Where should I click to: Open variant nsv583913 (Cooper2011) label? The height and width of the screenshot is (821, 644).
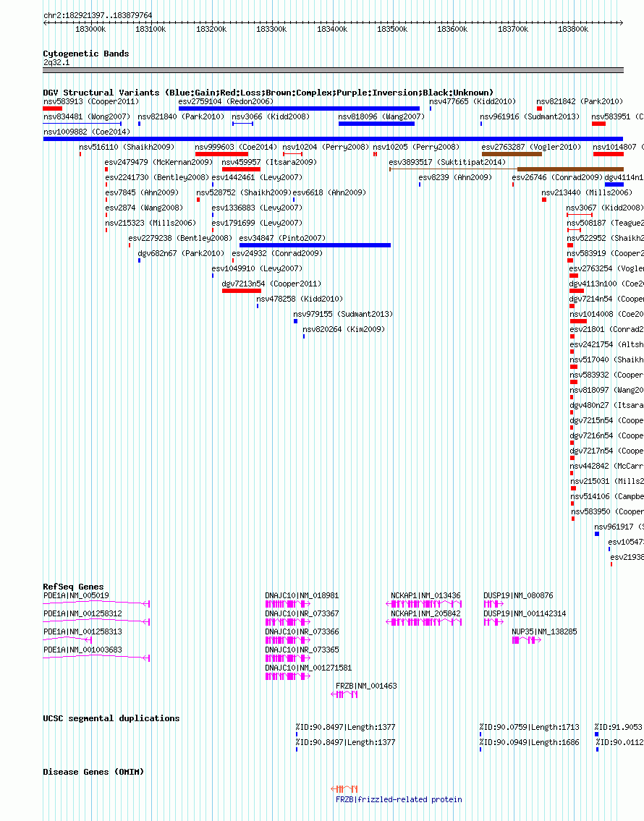coord(91,101)
